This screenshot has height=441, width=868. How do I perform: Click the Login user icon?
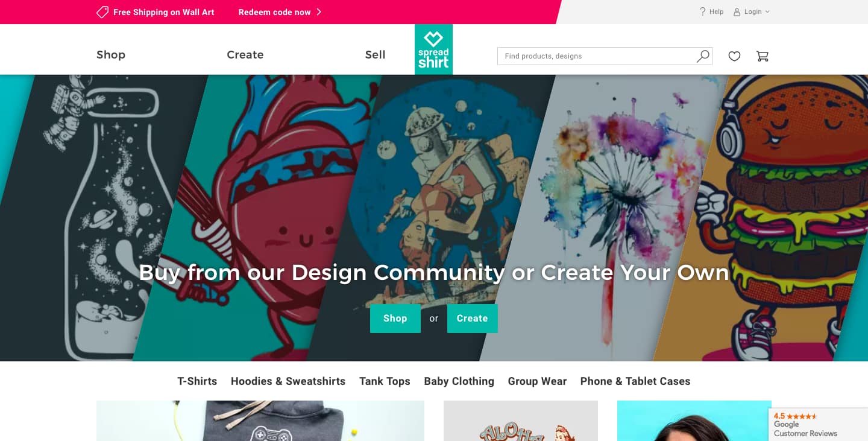tap(737, 11)
